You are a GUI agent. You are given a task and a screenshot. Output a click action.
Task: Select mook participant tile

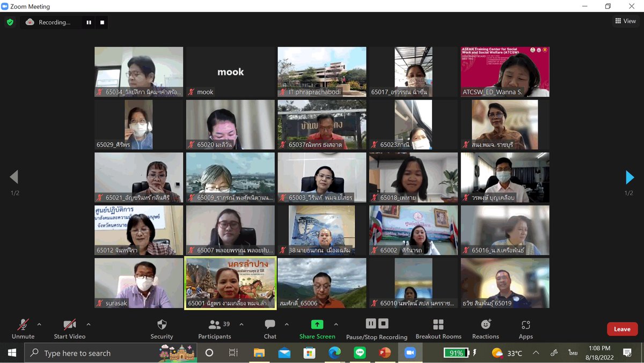point(230,72)
